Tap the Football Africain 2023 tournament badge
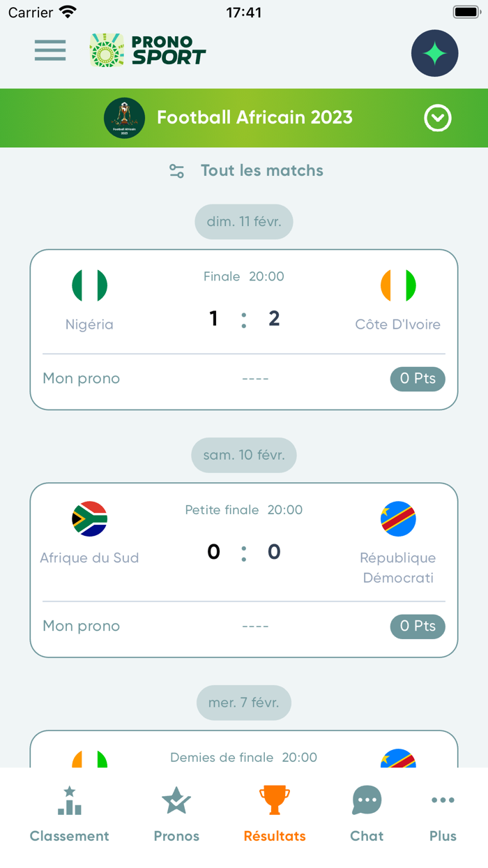Viewport: 488px width, 868px height. coord(124,118)
